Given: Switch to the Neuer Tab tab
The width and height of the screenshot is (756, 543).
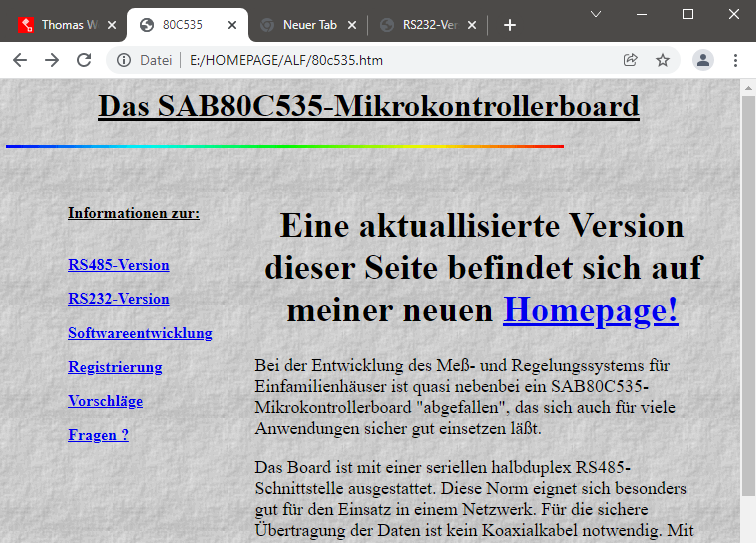Looking at the screenshot, I should pyautogui.click(x=298, y=25).
